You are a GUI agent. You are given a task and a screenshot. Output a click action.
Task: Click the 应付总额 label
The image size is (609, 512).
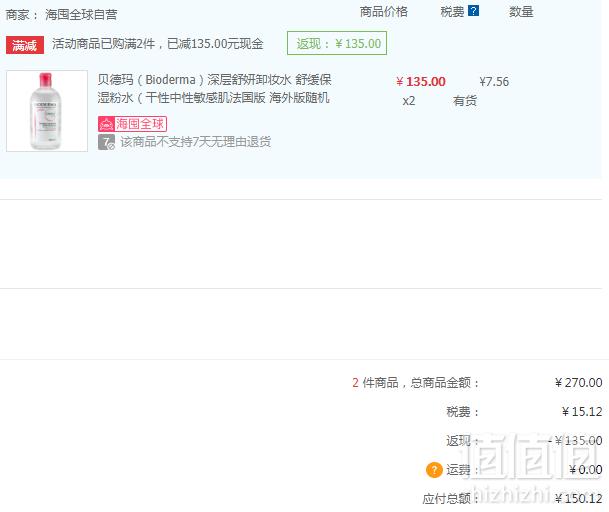tap(450, 498)
